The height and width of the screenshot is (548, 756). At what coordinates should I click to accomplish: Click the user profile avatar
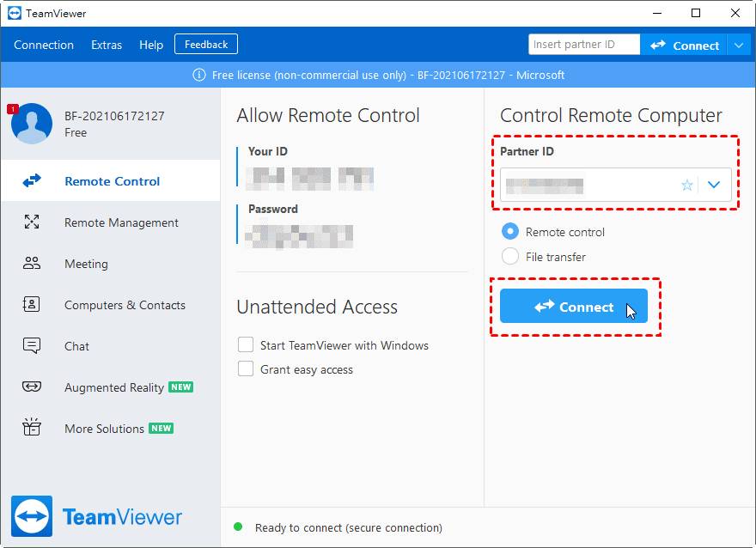[x=32, y=124]
